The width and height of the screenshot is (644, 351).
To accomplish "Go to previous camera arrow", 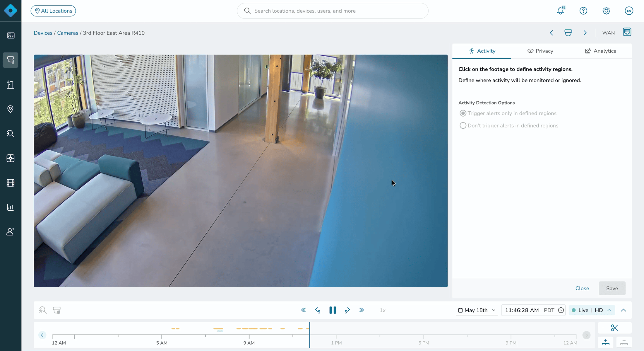I will (x=551, y=33).
